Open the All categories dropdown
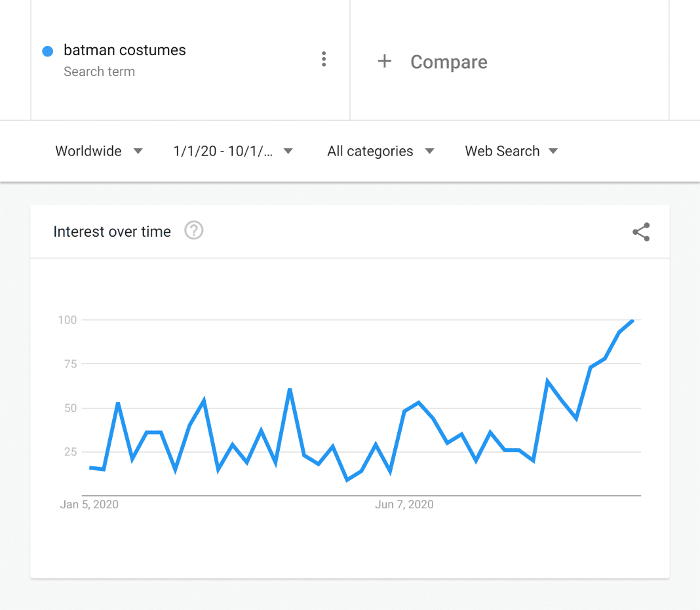This screenshot has height=610, width=700. (x=380, y=151)
